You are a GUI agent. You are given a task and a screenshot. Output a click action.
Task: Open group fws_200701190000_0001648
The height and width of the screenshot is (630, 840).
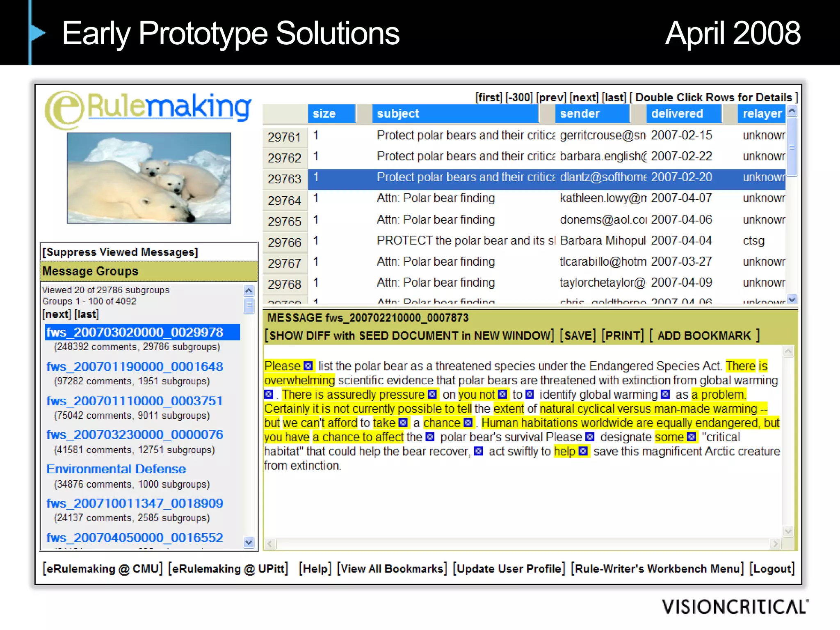(x=135, y=366)
